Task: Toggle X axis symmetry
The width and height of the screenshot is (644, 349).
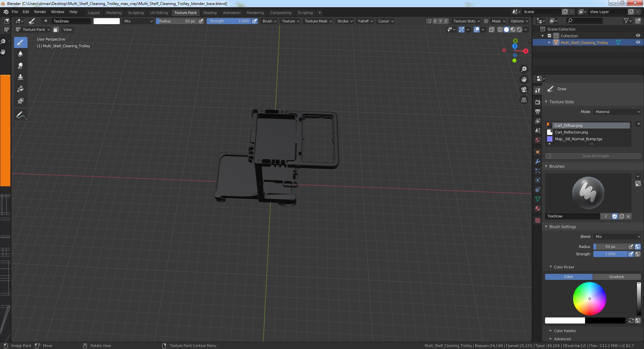Action: click(435, 21)
